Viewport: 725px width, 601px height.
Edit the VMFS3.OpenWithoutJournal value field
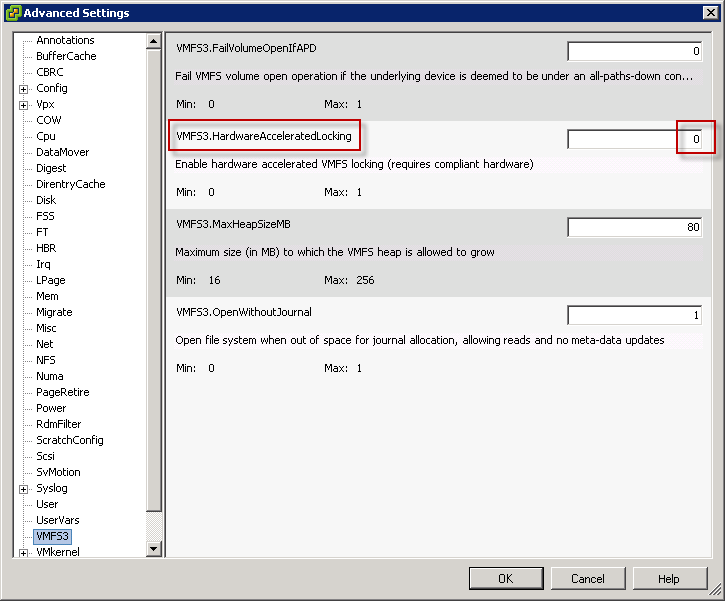pos(634,315)
